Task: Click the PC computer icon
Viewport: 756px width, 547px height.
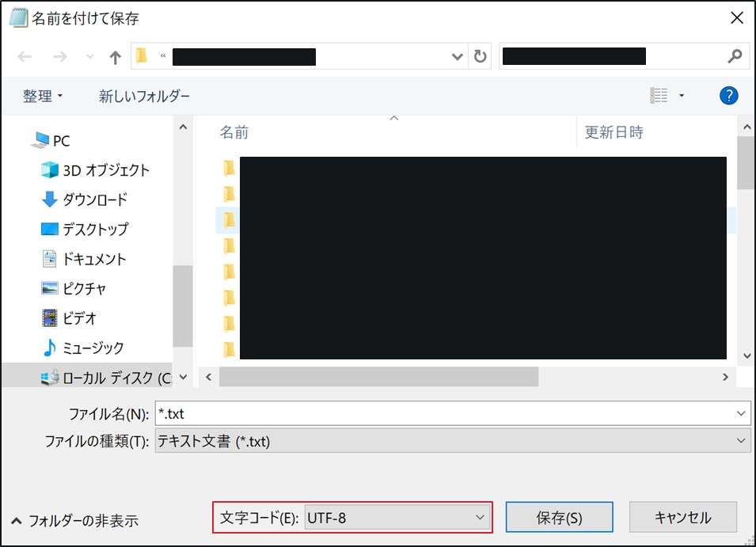Action: [x=40, y=140]
